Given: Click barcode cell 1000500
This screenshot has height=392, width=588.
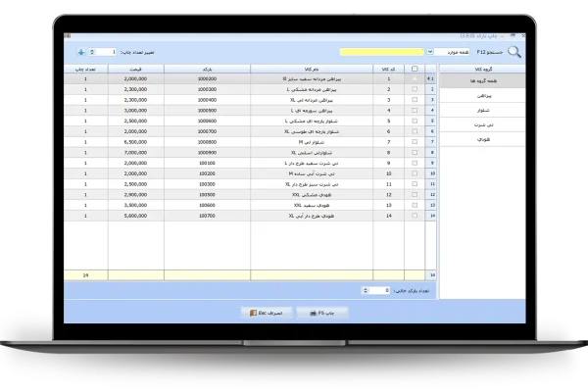Looking at the screenshot, I should tap(207, 111).
